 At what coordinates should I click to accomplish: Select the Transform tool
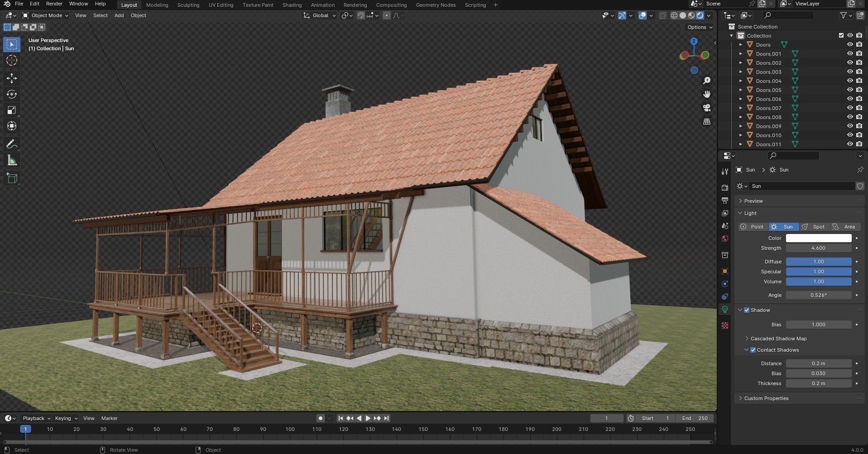click(12, 126)
